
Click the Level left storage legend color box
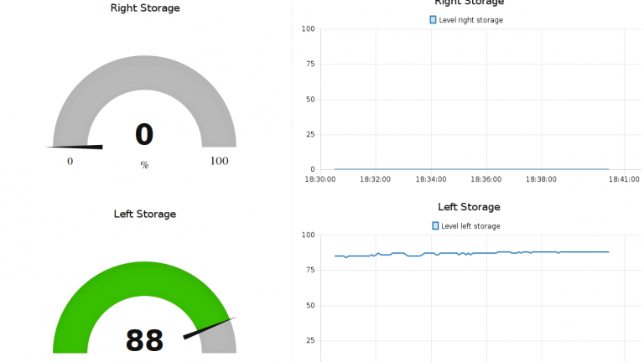tap(435, 225)
